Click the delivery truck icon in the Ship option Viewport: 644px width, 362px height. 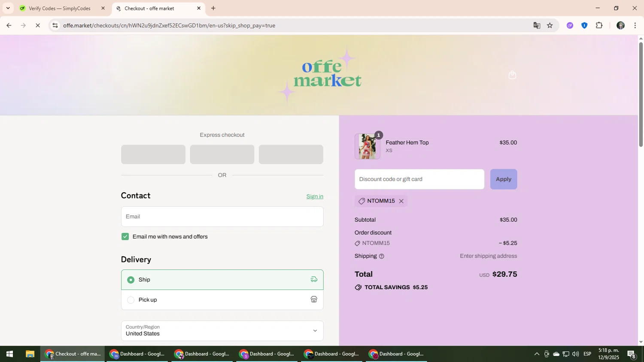[314, 280]
